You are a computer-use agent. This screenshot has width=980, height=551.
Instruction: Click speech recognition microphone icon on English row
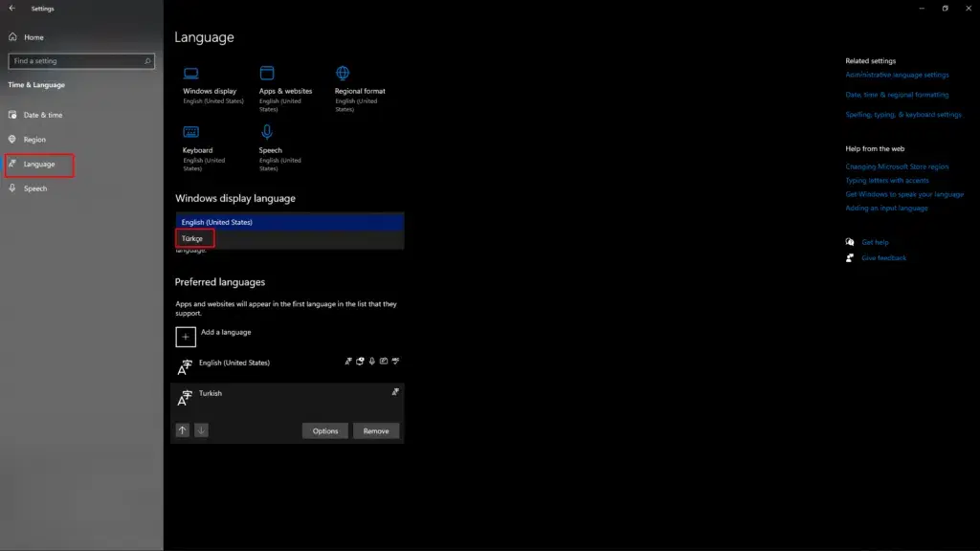[x=372, y=361]
